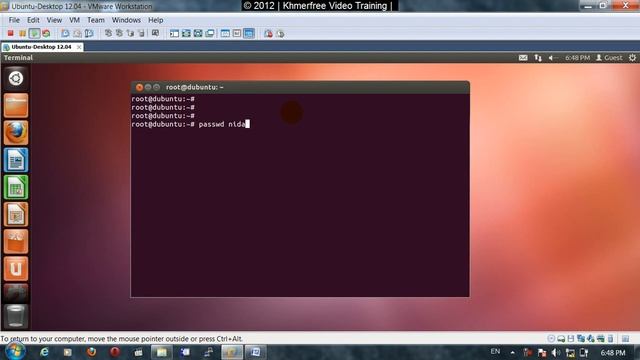Open the VM menu

pos(74,20)
